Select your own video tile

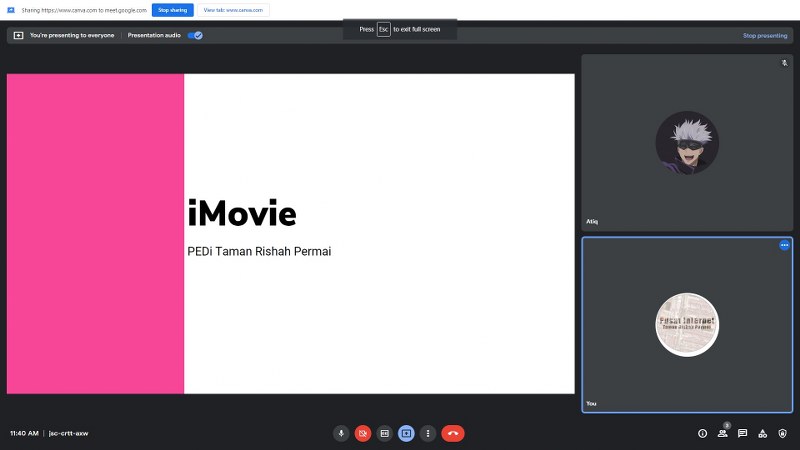(x=687, y=324)
